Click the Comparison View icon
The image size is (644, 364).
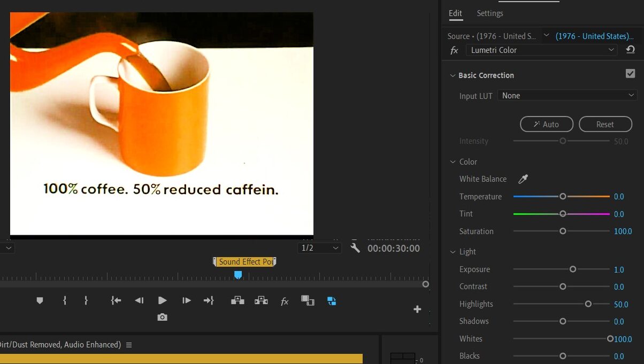click(x=308, y=301)
